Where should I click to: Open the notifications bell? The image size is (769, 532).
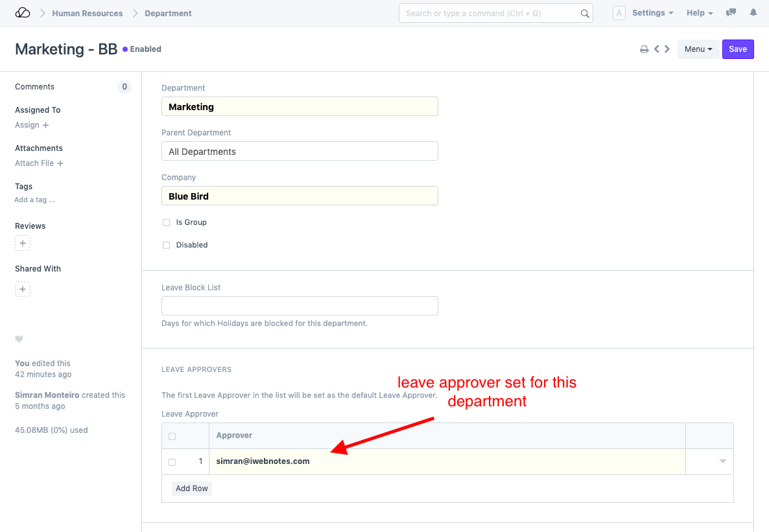(x=753, y=13)
